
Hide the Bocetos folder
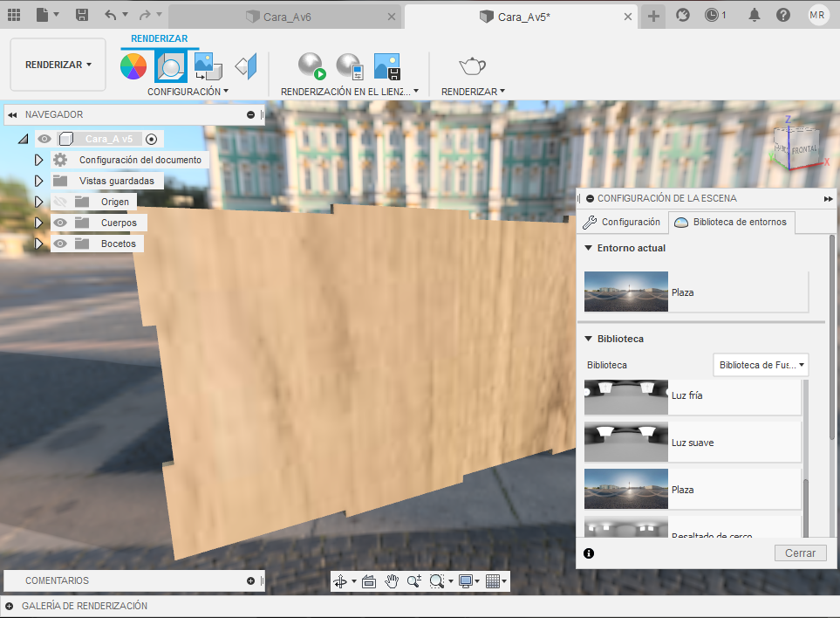60,244
